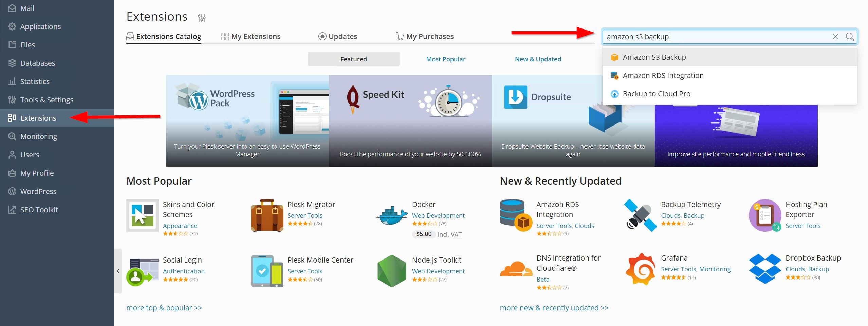This screenshot has width=868, height=326.
Task: Clear the search text with X
Action: tap(835, 37)
